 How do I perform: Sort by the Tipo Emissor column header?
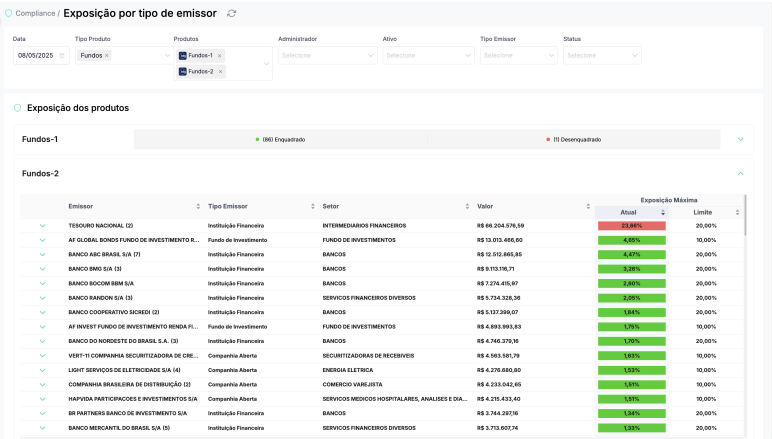pos(313,206)
